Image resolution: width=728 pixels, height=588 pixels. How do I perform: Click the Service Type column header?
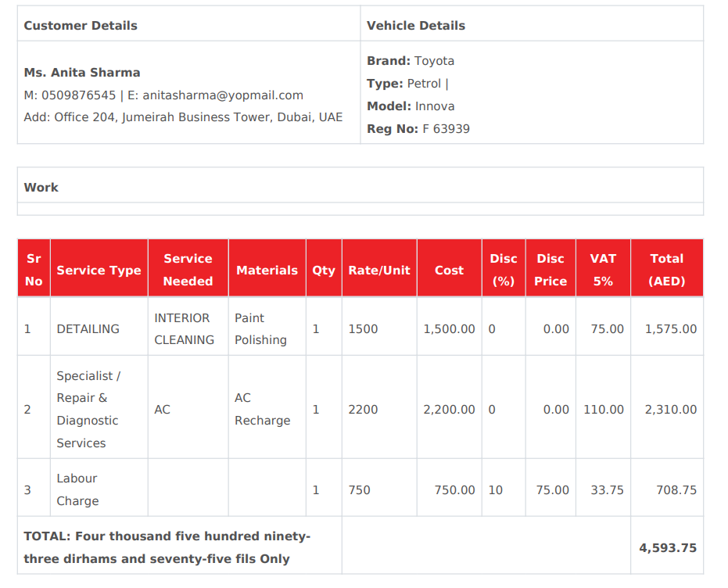[99, 271]
